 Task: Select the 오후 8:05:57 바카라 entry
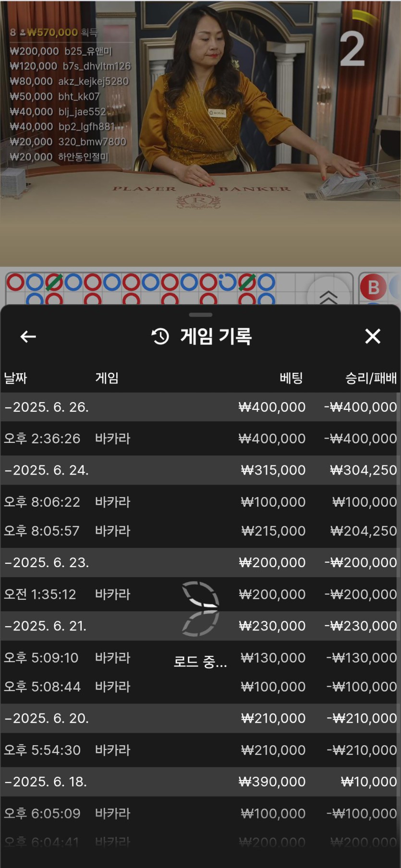[200, 531]
